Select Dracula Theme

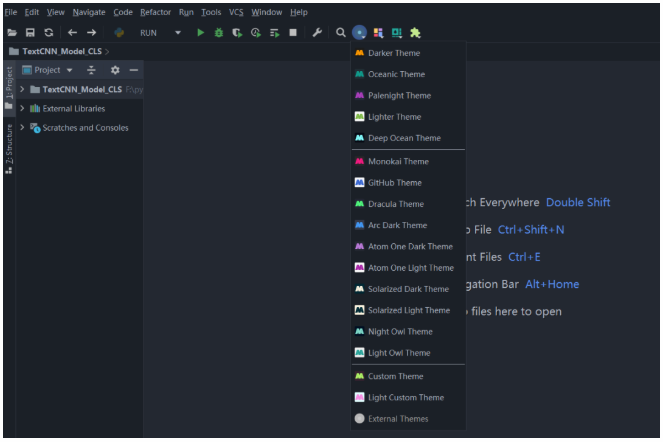[408, 204]
